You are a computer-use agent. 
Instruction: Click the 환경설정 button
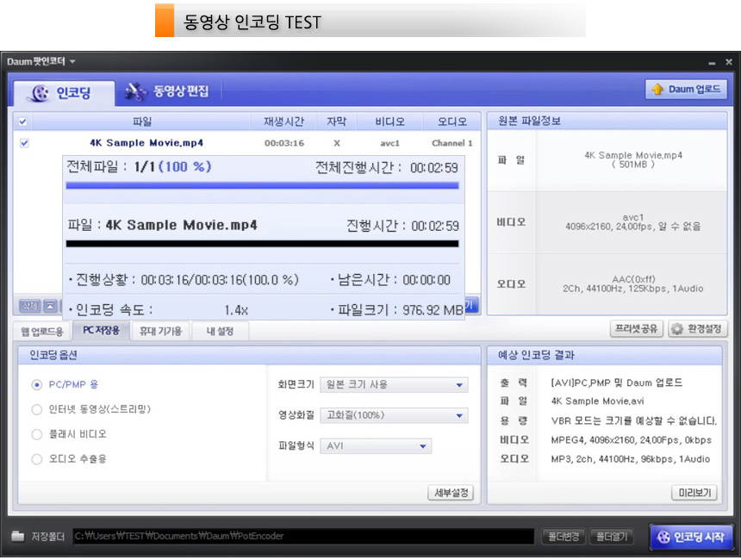pos(697,329)
